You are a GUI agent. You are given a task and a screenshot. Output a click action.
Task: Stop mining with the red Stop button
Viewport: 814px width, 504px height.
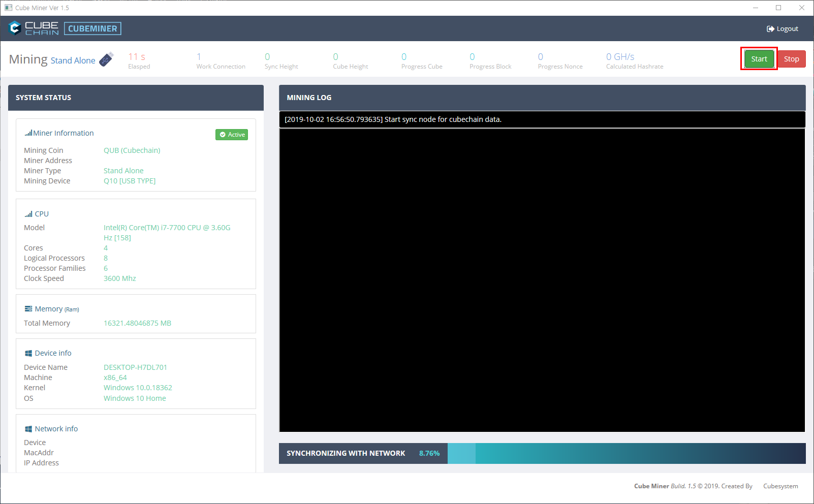pyautogui.click(x=792, y=59)
